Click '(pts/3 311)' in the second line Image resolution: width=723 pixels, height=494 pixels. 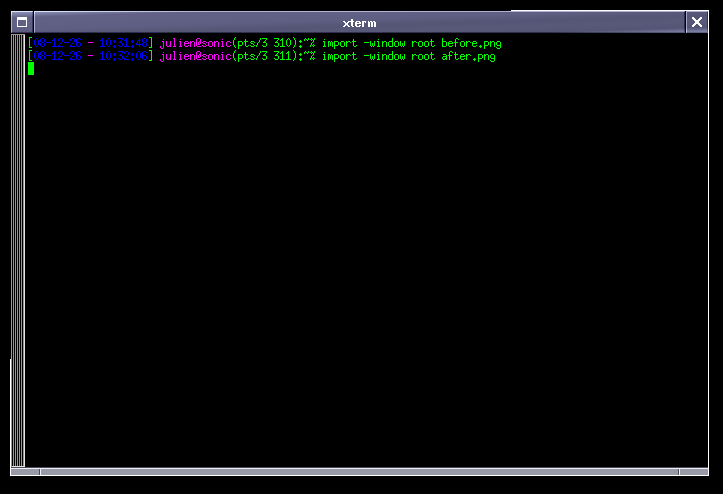pyautogui.click(x=265, y=56)
